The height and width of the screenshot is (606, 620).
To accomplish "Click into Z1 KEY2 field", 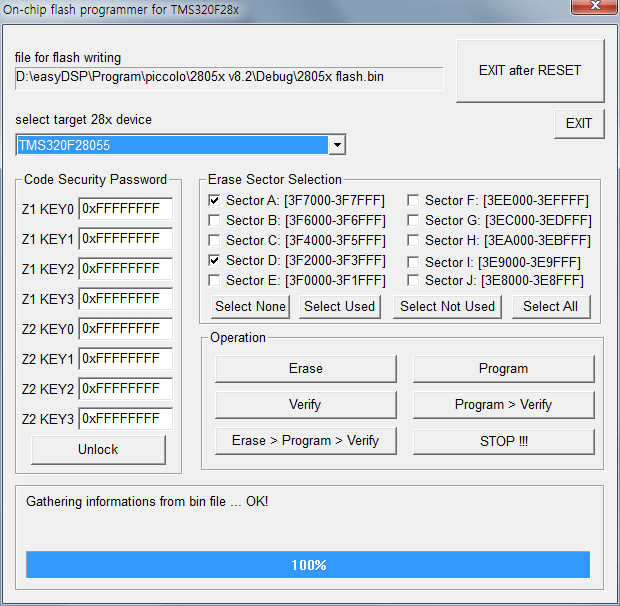I will (x=126, y=269).
